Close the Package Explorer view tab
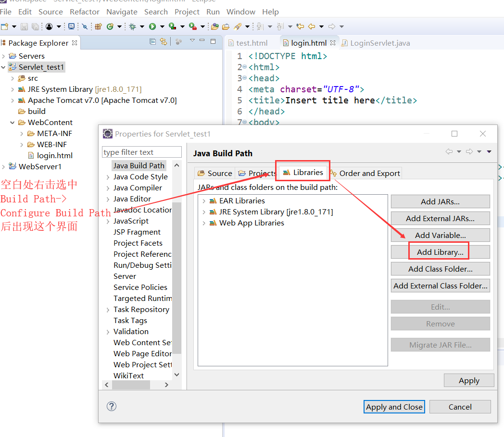Image resolution: width=504 pixels, height=437 pixels. click(75, 43)
